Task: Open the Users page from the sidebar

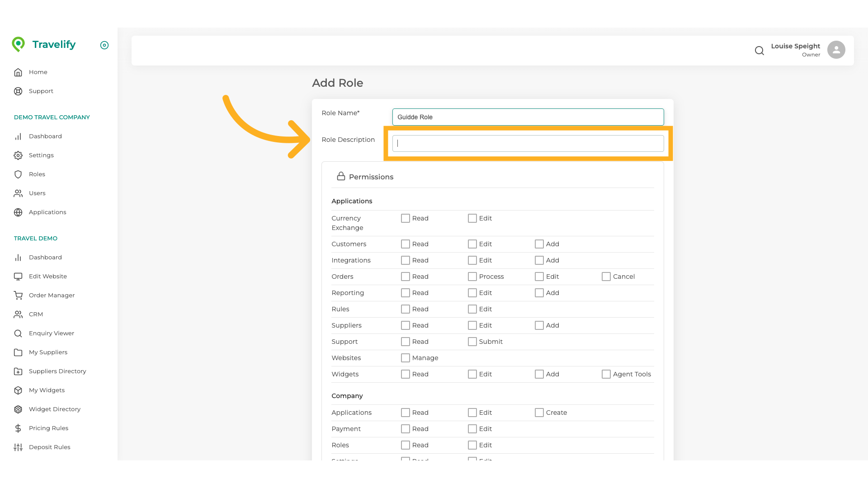Action: pos(37,193)
